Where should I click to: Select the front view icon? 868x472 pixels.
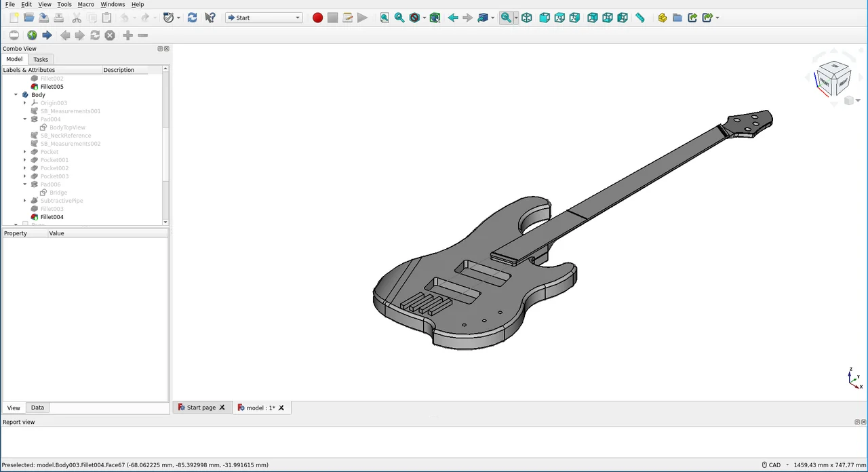coord(544,18)
